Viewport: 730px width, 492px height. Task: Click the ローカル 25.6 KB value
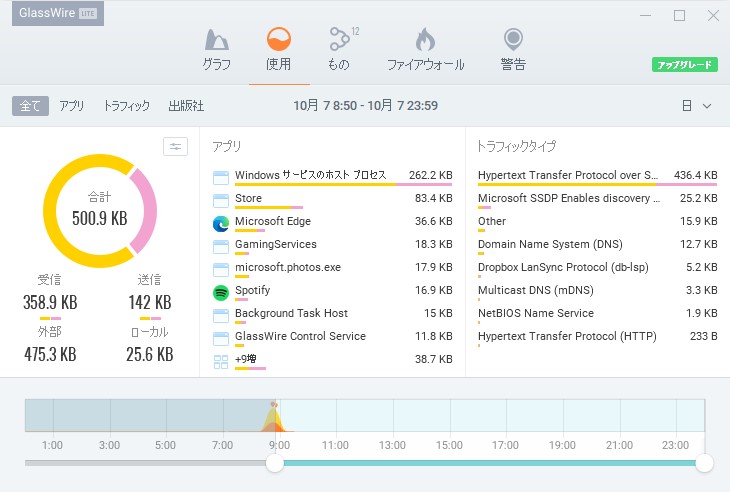click(150, 355)
